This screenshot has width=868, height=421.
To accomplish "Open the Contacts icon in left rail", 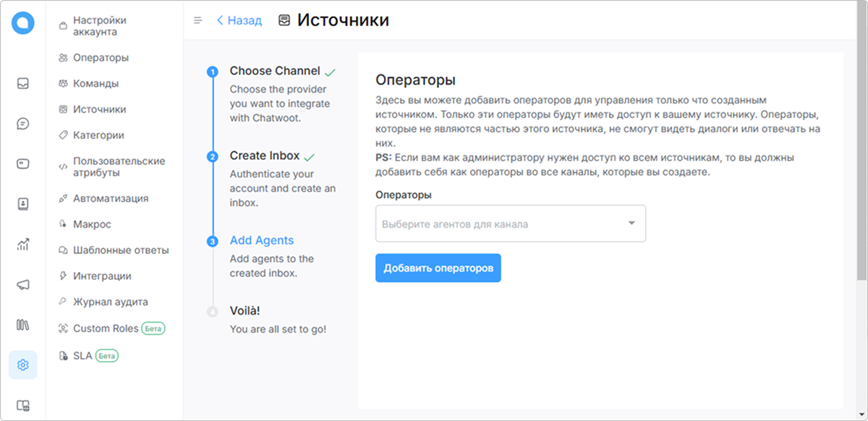I will tap(23, 204).
